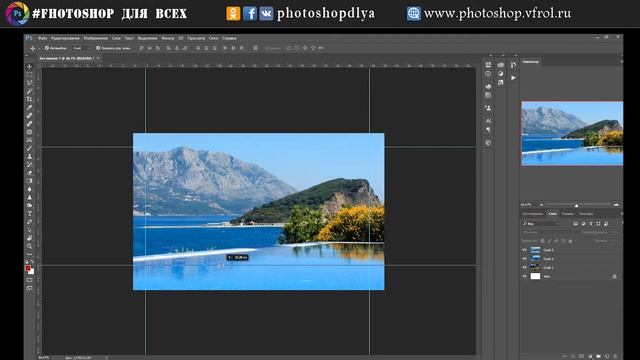Select the Crop tool
Image resolution: width=640 pixels, height=360 pixels.
click(x=29, y=99)
